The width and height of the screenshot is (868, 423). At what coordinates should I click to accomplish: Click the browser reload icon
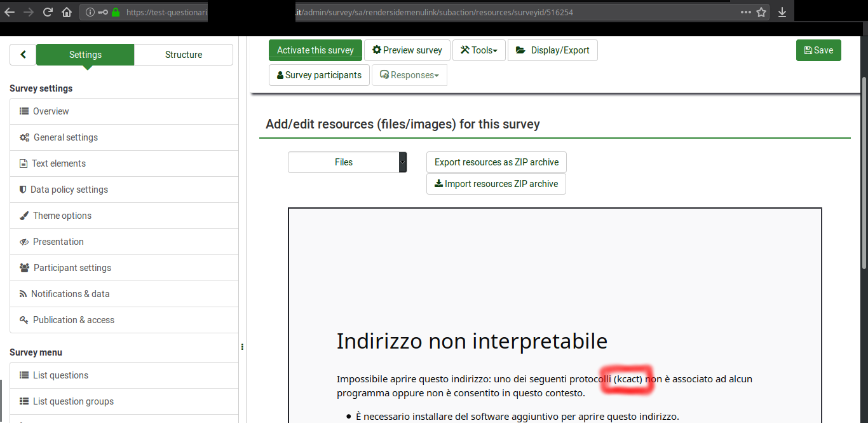(x=48, y=12)
